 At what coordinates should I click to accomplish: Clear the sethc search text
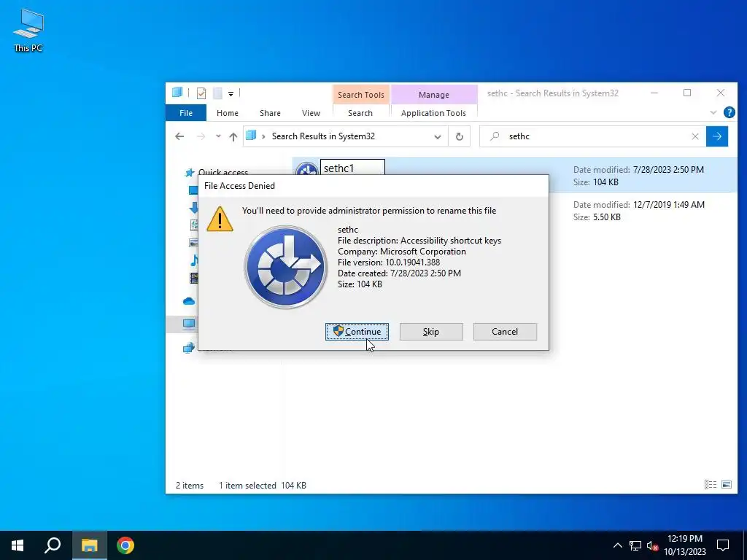(x=695, y=136)
